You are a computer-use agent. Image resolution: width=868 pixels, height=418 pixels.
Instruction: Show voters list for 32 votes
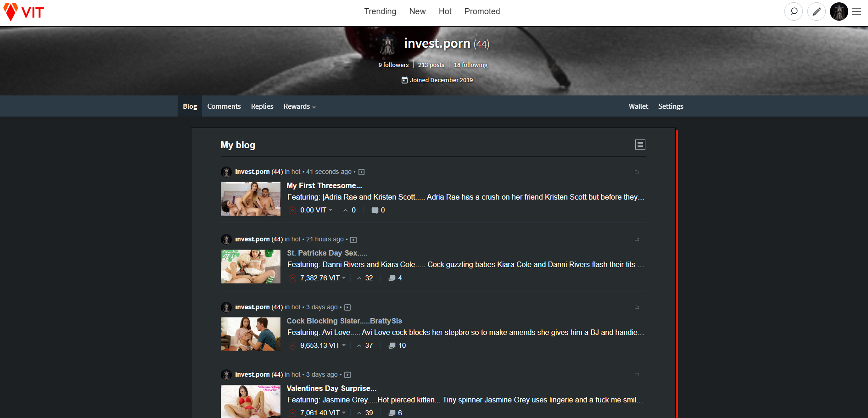[365, 278]
